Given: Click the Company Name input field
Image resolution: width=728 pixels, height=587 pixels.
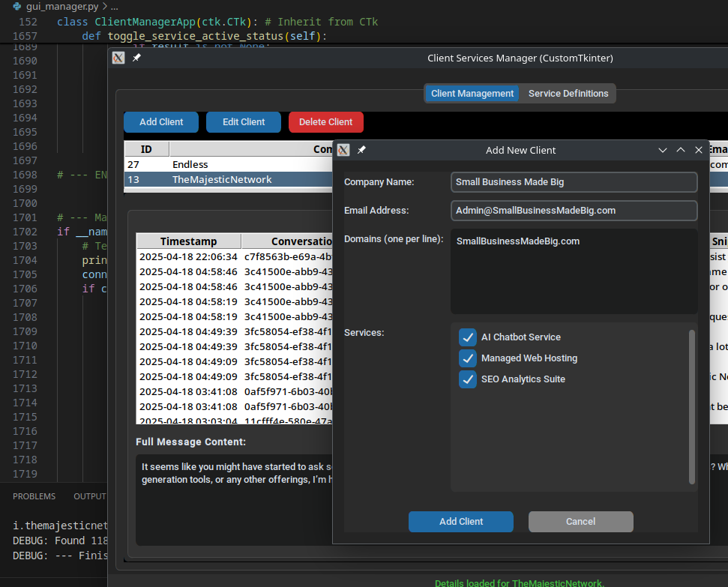Looking at the screenshot, I should [x=574, y=182].
